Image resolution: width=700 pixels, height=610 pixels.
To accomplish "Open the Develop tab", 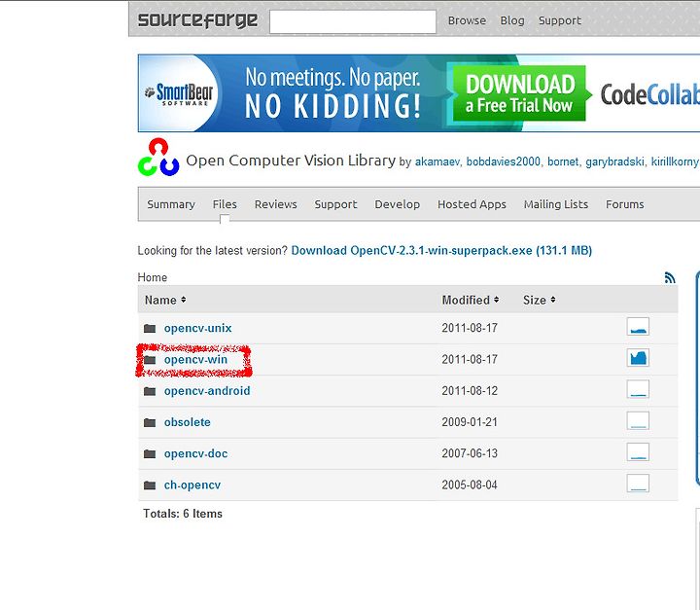I will [x=398, y=204].
